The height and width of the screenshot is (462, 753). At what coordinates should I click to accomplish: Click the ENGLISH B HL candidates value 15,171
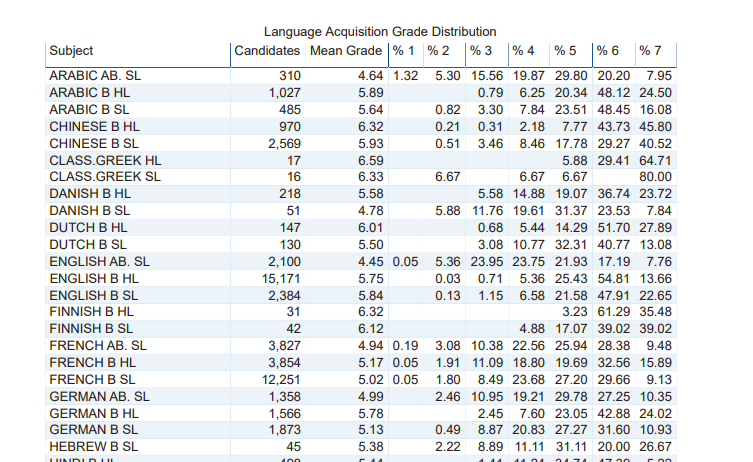[x=281, y=279]
